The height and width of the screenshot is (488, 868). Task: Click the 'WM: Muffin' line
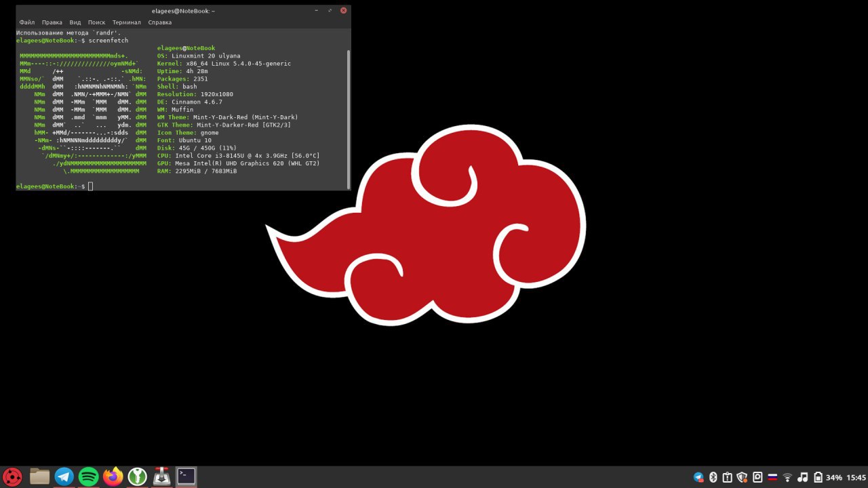pos(175,110)
